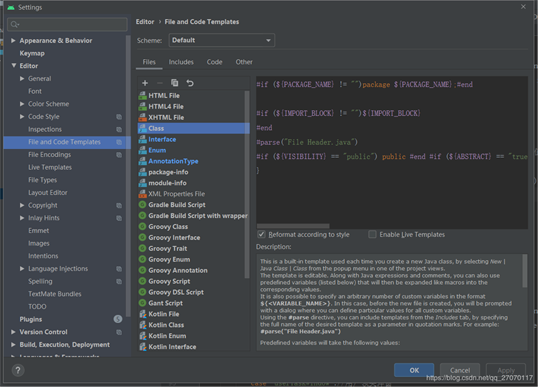Click the Remove Template minus icon
Screen dimensions: 538x387
pyautogui.click(x=160, y=83)
